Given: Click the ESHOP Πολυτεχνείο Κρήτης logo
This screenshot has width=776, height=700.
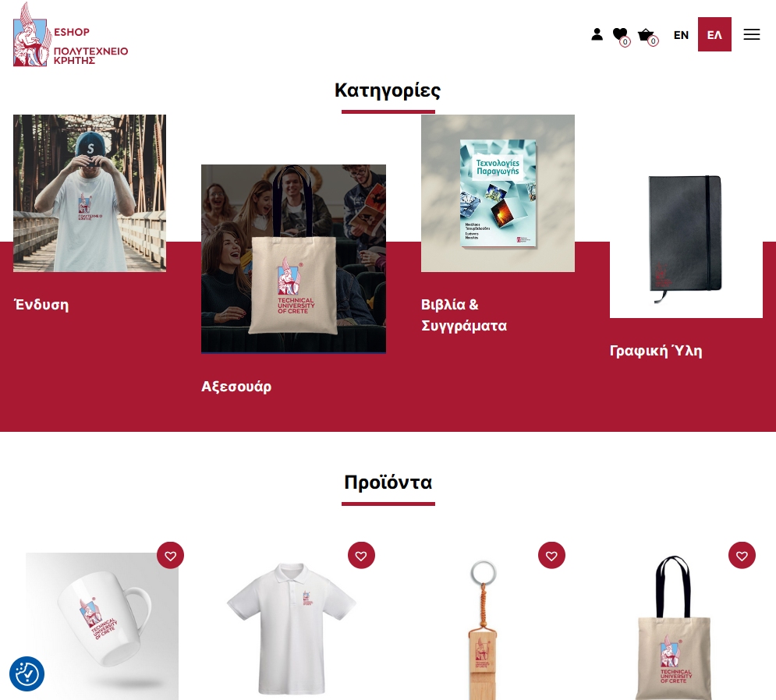Looking at the screenshot, I should pyautogui.click(x=70, y=34).
